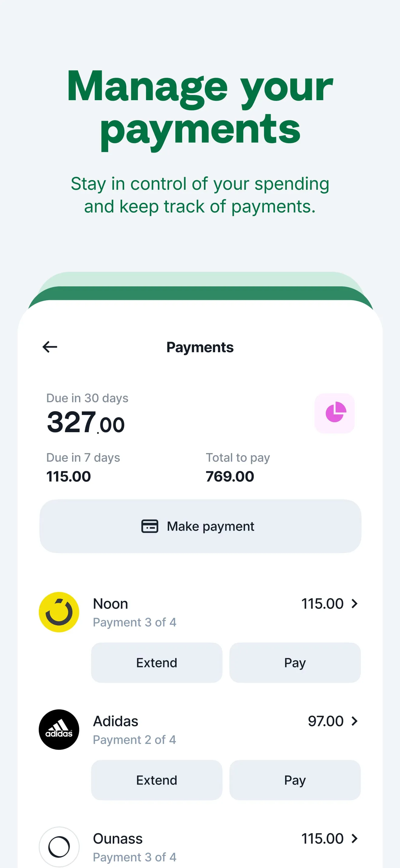Open the Adidas merchant name
The height and width of the screenshot is (868, 400).
[x=116, y=721]
